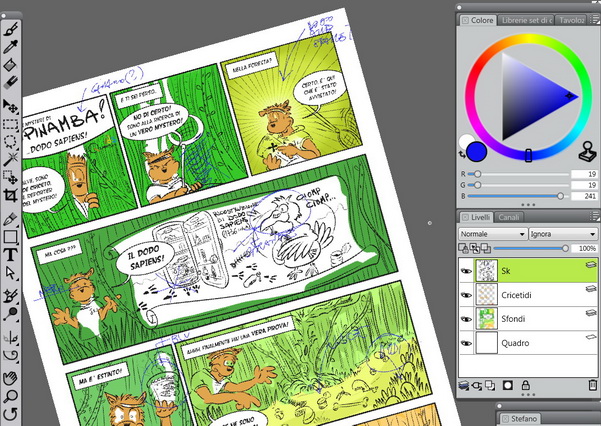
Task: Click the opacity field showing 100%
Action: click(584, 248)
